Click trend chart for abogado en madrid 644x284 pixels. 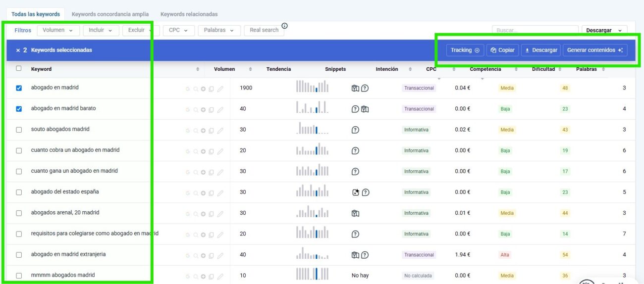click(312, 87)
